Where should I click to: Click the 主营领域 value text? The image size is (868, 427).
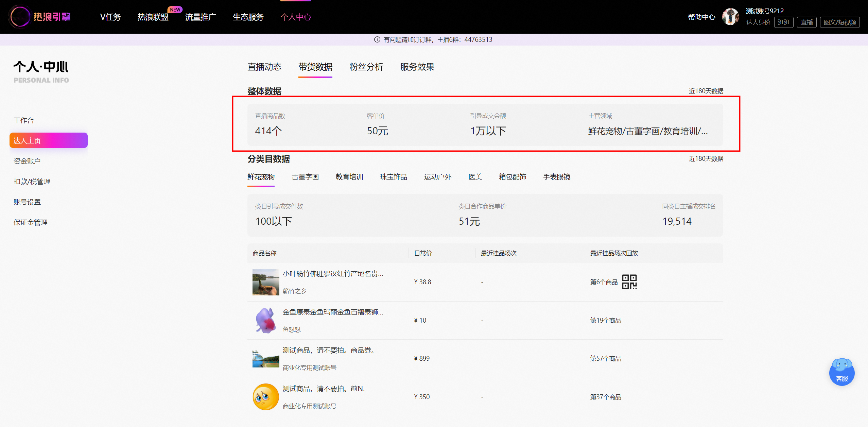648,131
